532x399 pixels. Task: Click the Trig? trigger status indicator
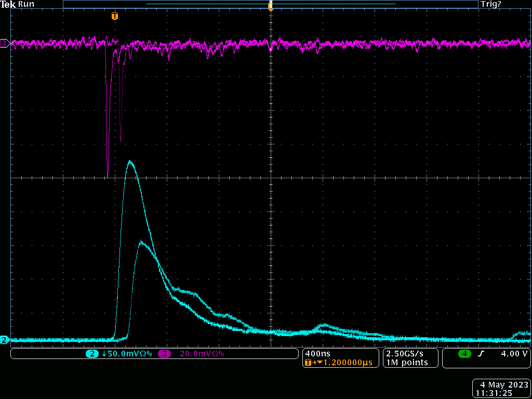(491, 4)
